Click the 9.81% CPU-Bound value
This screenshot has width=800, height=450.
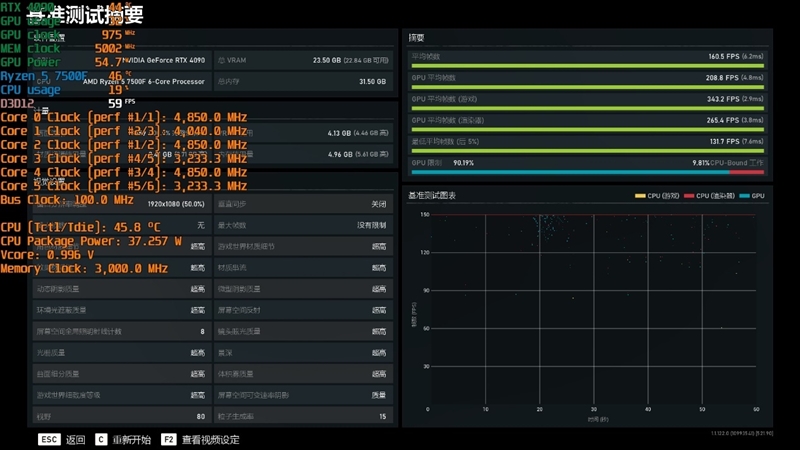coord(701,163)
